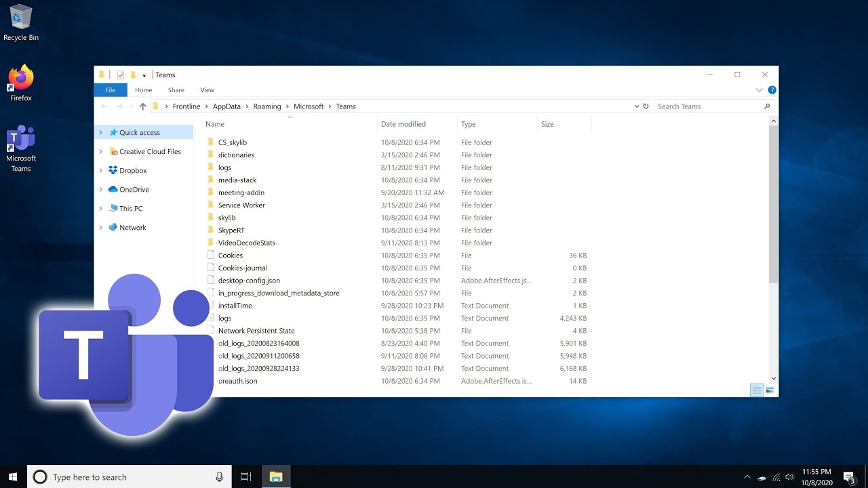Click the Teams breadcrumb in the address bar

[346, 106]
